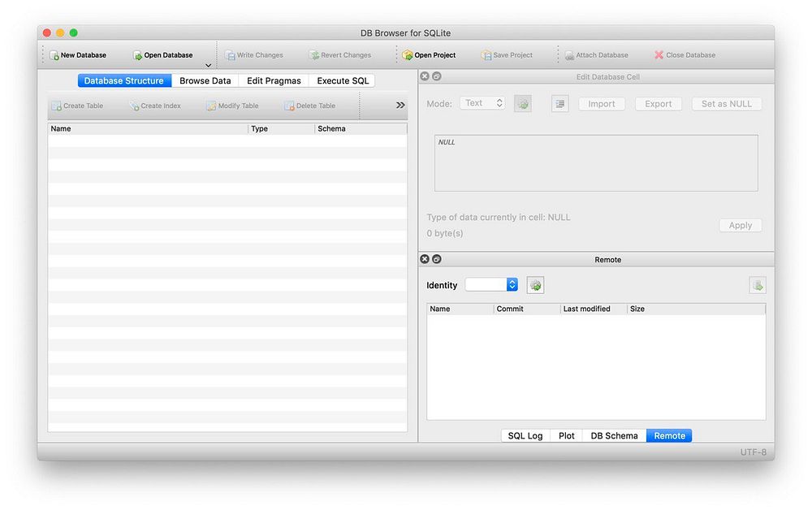This screenshot has height=510, width=812.
Task: Switch to the Plot tab
Action: click(567, 436)
